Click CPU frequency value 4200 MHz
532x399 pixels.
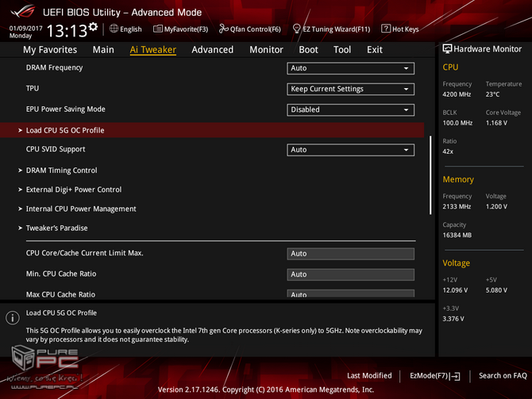(x=457, y=94)
